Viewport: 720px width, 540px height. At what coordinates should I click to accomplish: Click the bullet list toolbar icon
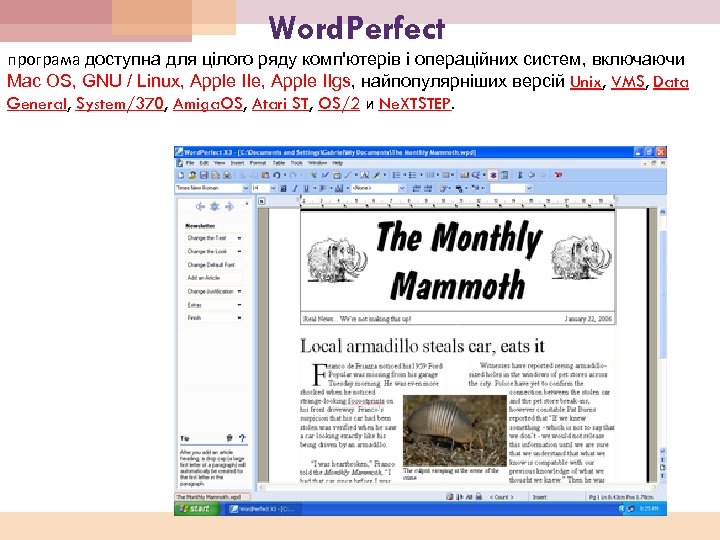[412, 175]
